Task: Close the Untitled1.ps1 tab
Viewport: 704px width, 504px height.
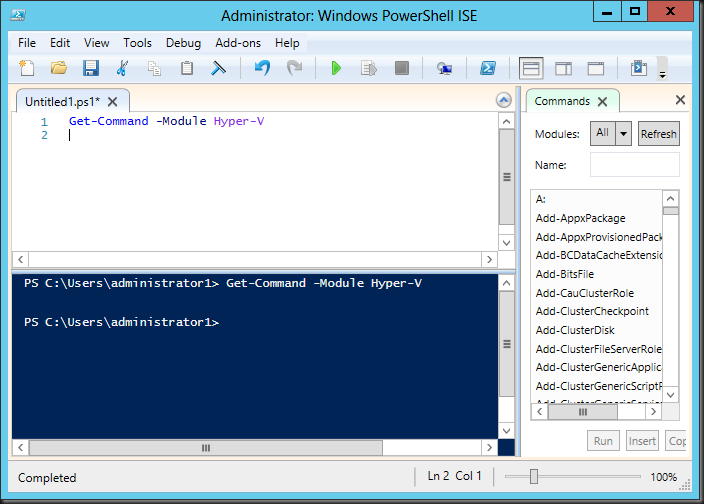Action: (x=113, y=102)
